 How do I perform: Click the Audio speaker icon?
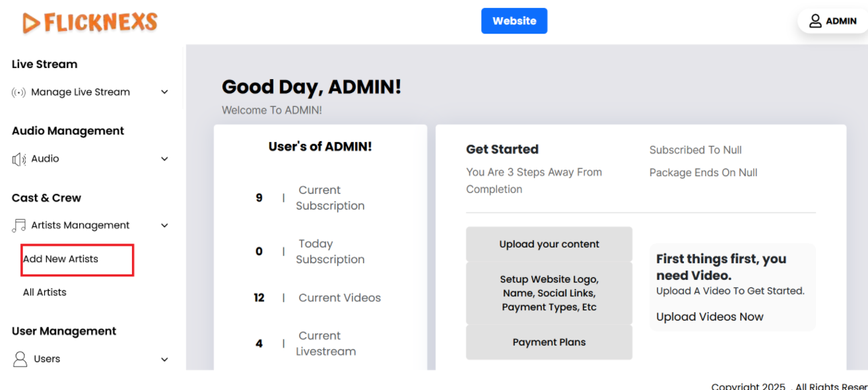18,159
